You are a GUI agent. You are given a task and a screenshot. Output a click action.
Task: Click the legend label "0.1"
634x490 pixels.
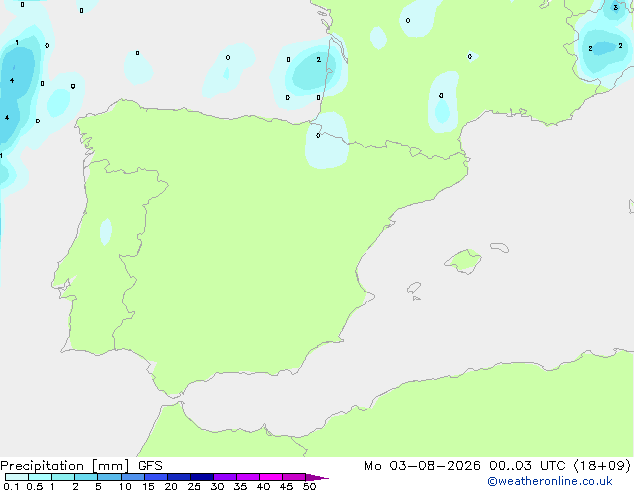(x=11, y=486)
